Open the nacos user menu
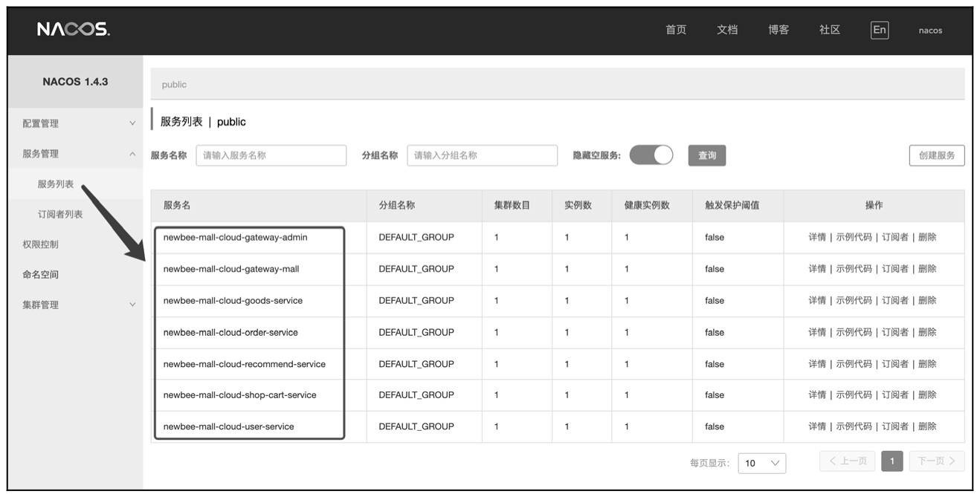The width and height of the screenshot is (980, 497). pyautogui.click(x=930, y=30)
